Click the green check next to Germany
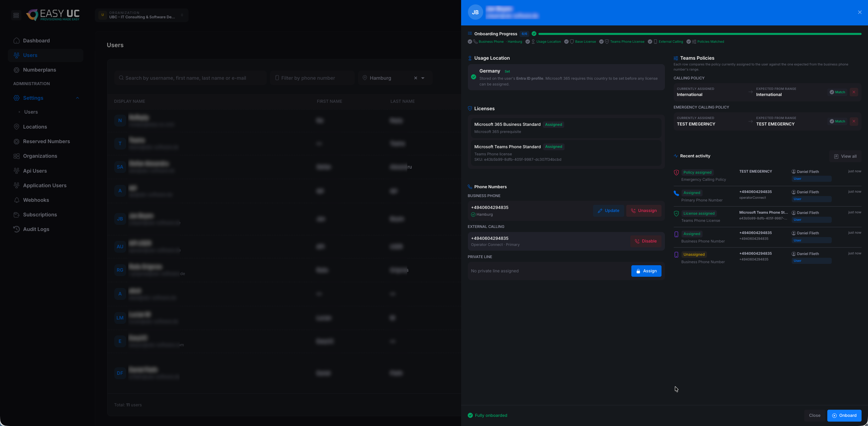 click(x=473, y=77)
